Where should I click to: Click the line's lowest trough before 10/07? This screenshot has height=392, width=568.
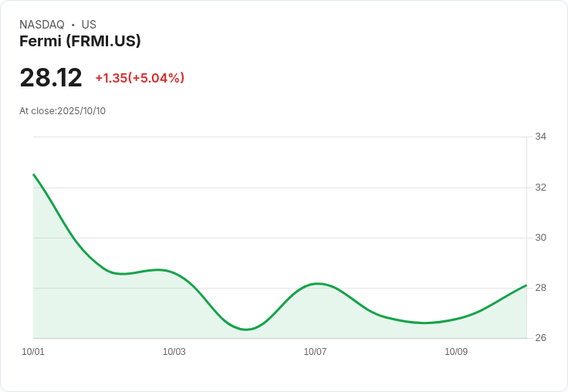click(246, 329)
